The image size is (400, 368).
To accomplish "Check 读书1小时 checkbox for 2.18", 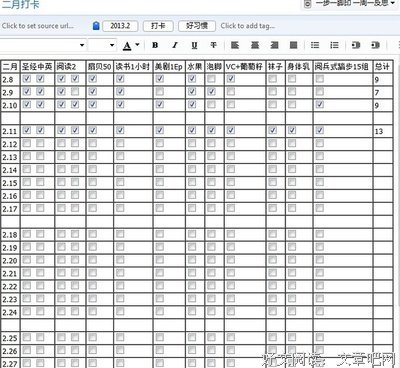I will tap(120, 234).
